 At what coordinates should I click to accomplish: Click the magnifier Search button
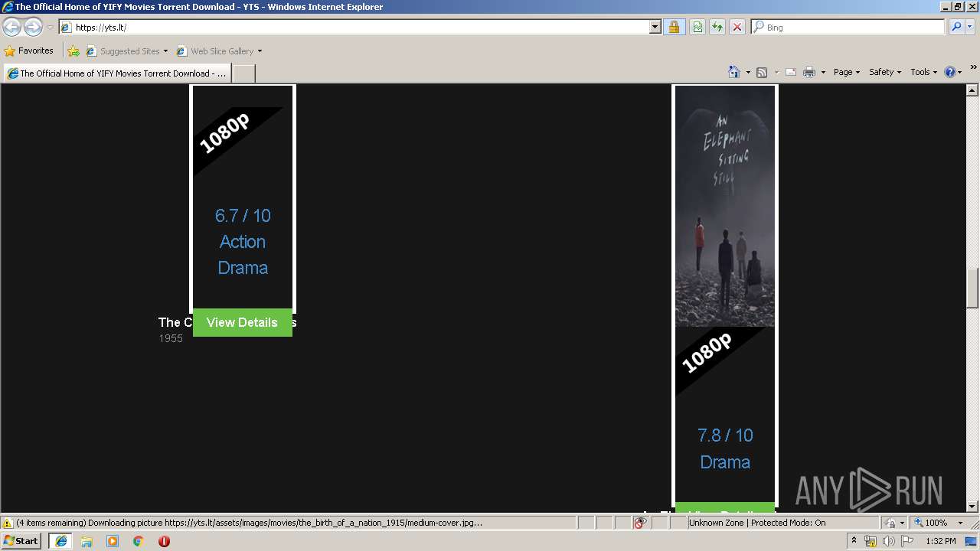tap(956, 28)
